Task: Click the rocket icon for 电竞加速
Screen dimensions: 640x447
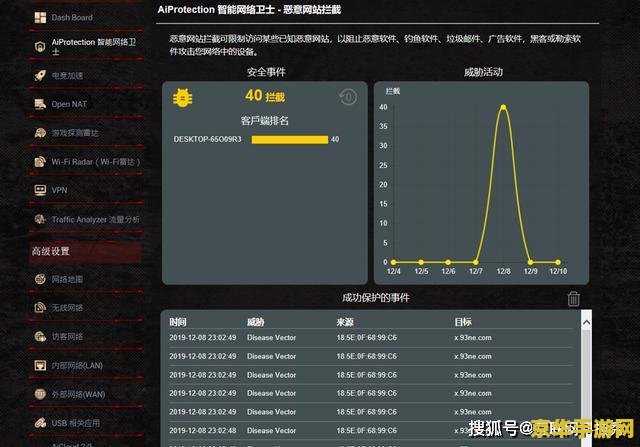Action: [x=40, y=76]
